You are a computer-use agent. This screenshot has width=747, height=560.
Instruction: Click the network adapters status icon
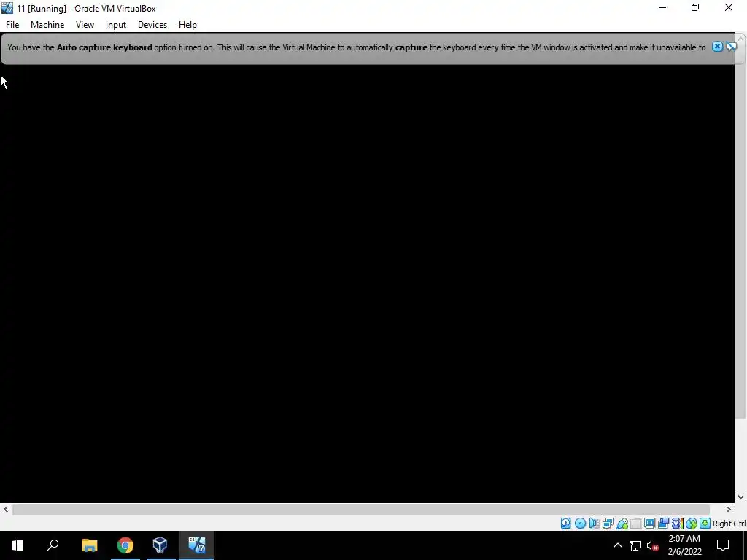pos(608,524)
